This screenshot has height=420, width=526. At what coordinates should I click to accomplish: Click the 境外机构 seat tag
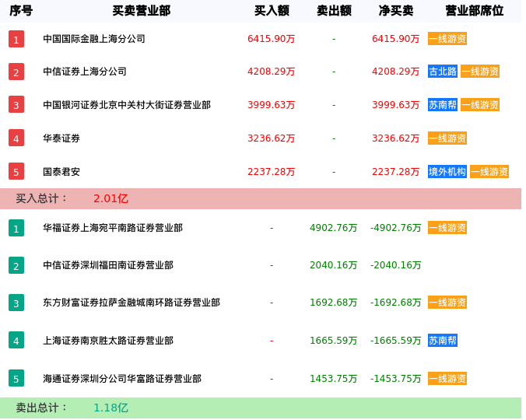[447, 172]
